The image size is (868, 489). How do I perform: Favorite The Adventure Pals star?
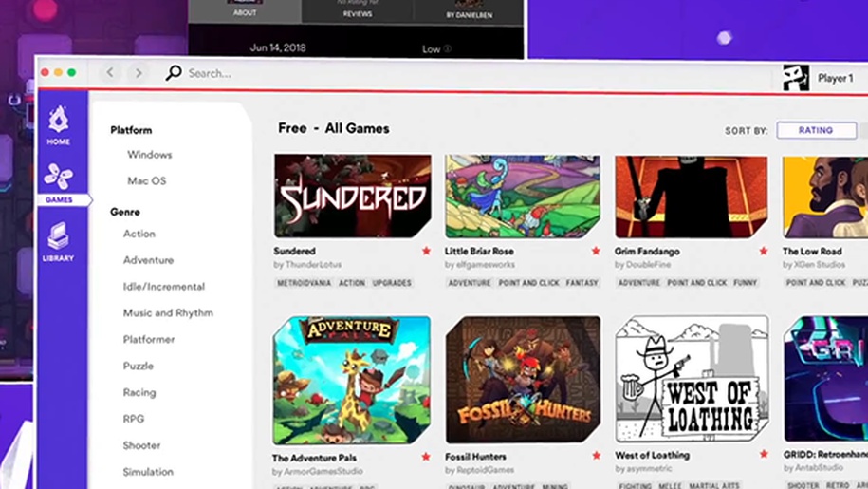pos(426,457)
